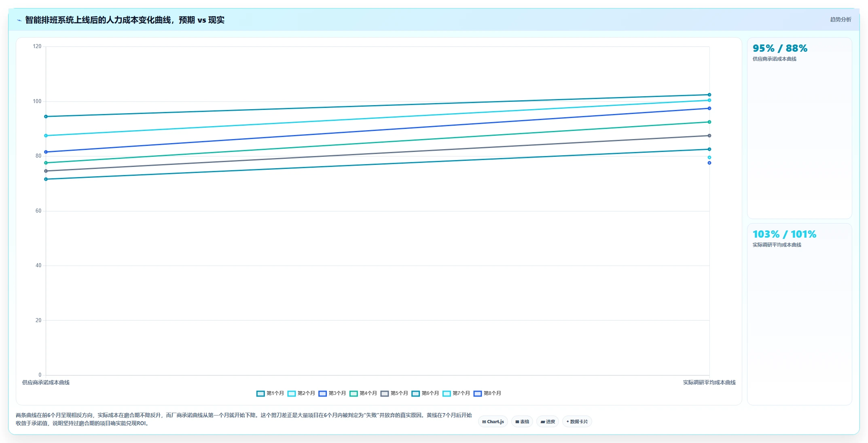Select the Chart.js tag chip
Viewport: 868px width, 443px height.
tap(493, 422)
